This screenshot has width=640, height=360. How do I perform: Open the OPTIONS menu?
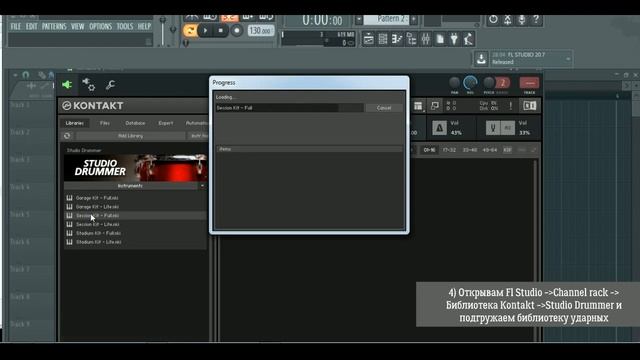pyautogui.click(x=100, y=27)
